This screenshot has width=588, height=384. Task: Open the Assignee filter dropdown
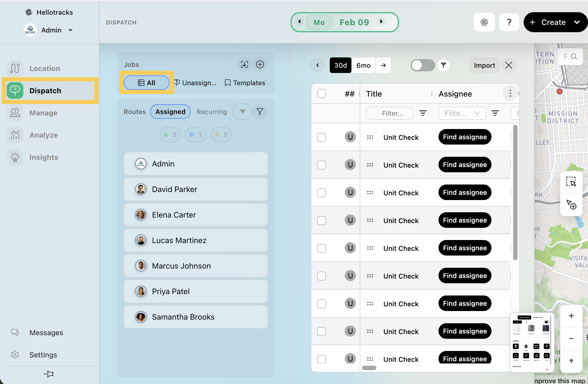tap(462, 113)
